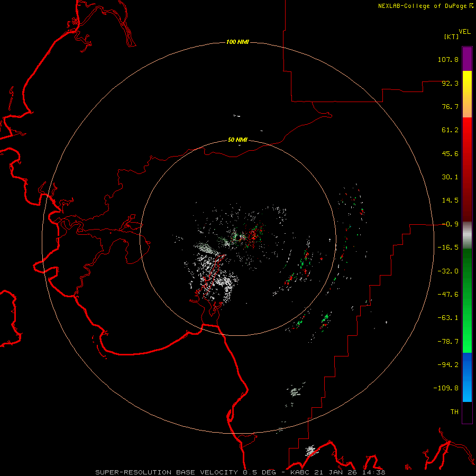Click the VEL legend title
The height and width of the screenshot is (476, 476).
pos(465,32)
